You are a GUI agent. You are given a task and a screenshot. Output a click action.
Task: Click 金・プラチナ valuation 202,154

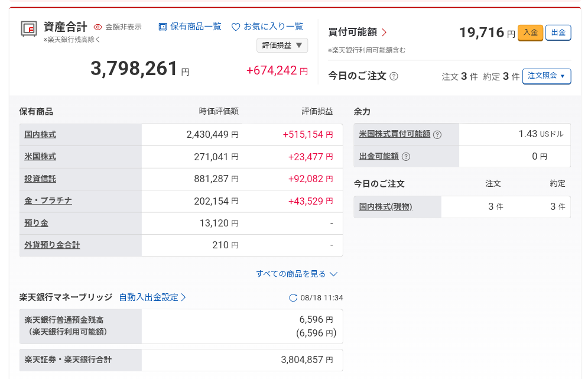(x=211, y=201)
